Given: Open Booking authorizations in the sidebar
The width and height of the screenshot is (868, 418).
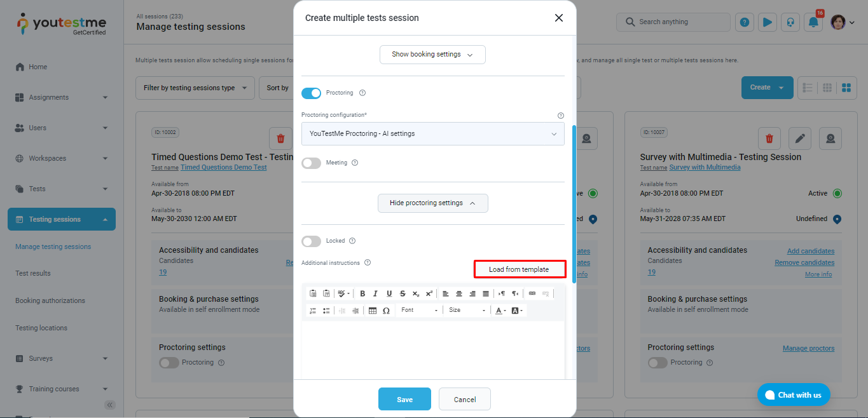Looking at the screenshot, I should point(50,301).
